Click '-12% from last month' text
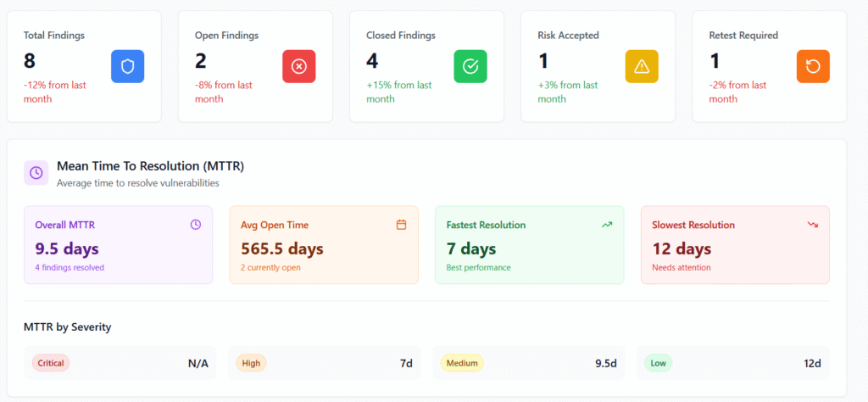 55,92
